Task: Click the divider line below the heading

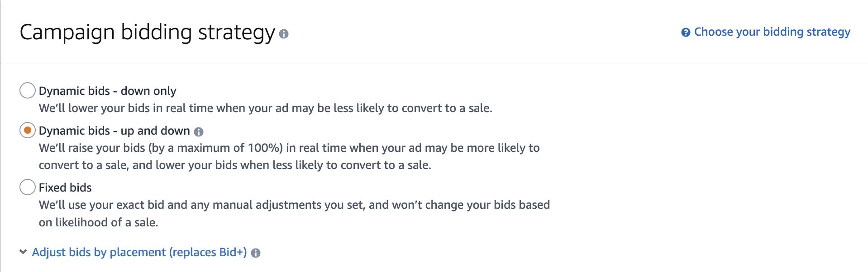Action: [x=434, y=64]
